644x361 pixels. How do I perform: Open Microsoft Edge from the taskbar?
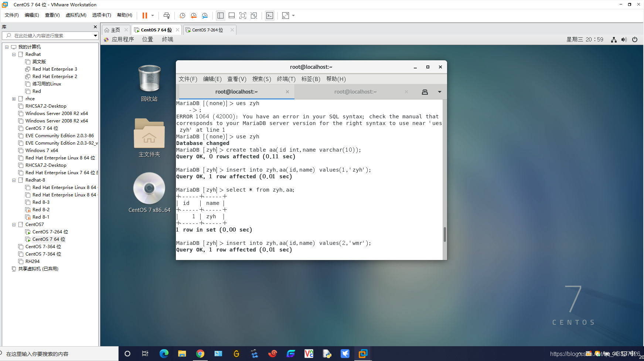tap(164, 354)
